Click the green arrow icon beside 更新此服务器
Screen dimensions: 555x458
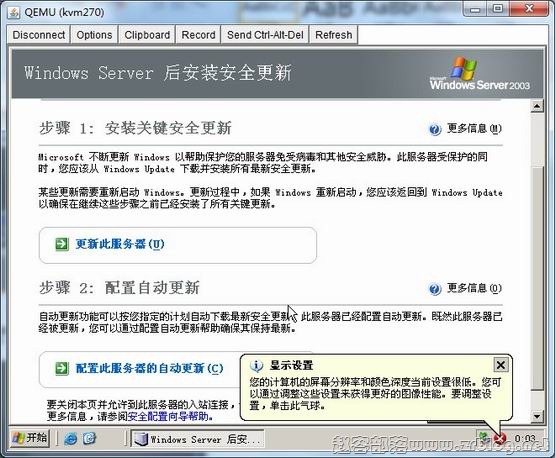tap(62, 244)
